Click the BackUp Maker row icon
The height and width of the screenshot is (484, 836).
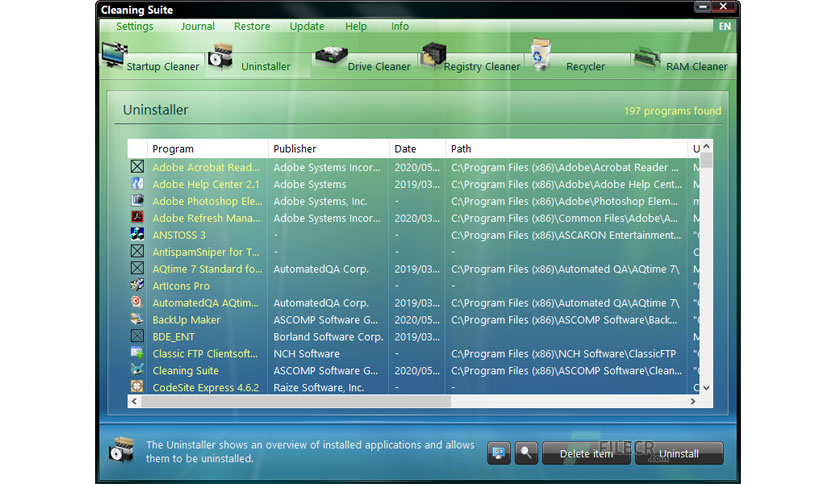(137, 319)
